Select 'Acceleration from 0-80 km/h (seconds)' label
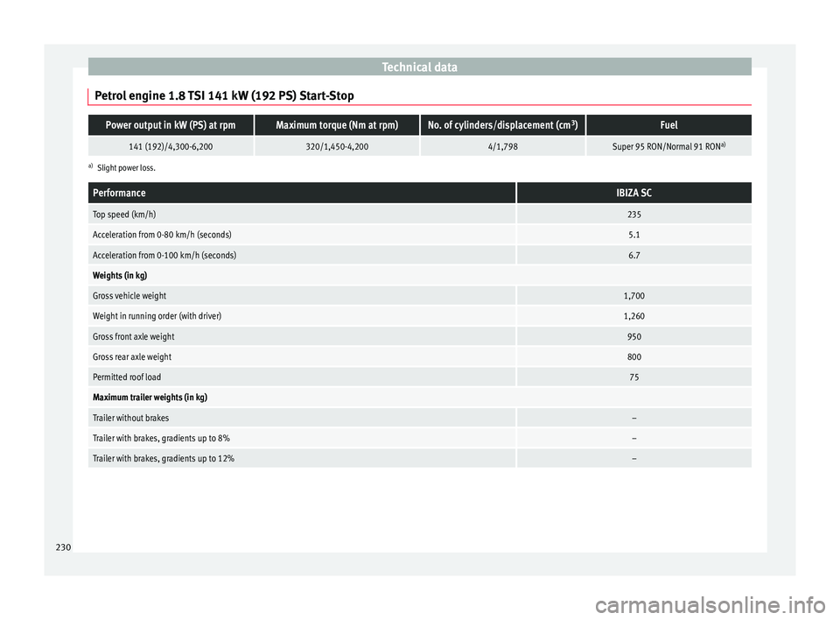The width and height of the screenshot is (840, 620). 162,235
